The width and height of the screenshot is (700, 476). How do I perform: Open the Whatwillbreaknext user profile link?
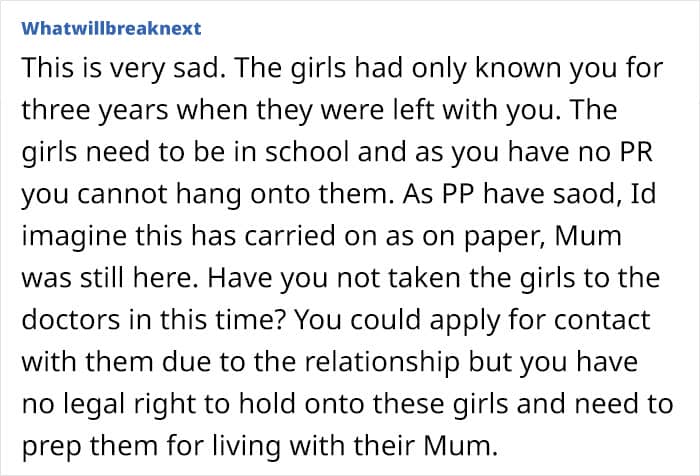point(101,28)
